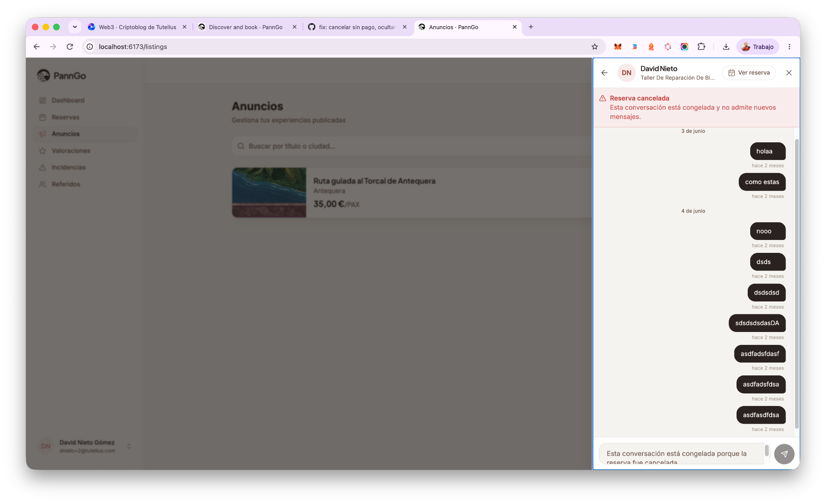Image resolution: width=826 pixels, height=504 pixels.
Task: Open the Extensions puzzle menu
Action: click(x=701, y=47)
